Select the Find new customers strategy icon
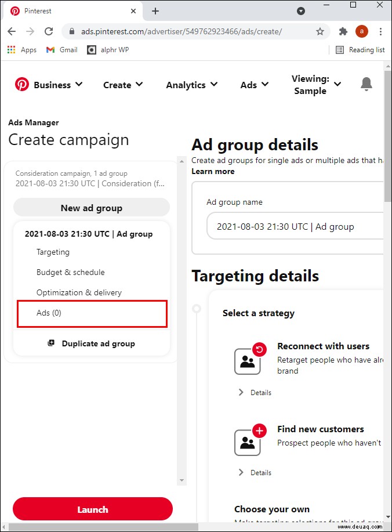Viewport: 392px width, 532px height. click(x=251, y=440)
